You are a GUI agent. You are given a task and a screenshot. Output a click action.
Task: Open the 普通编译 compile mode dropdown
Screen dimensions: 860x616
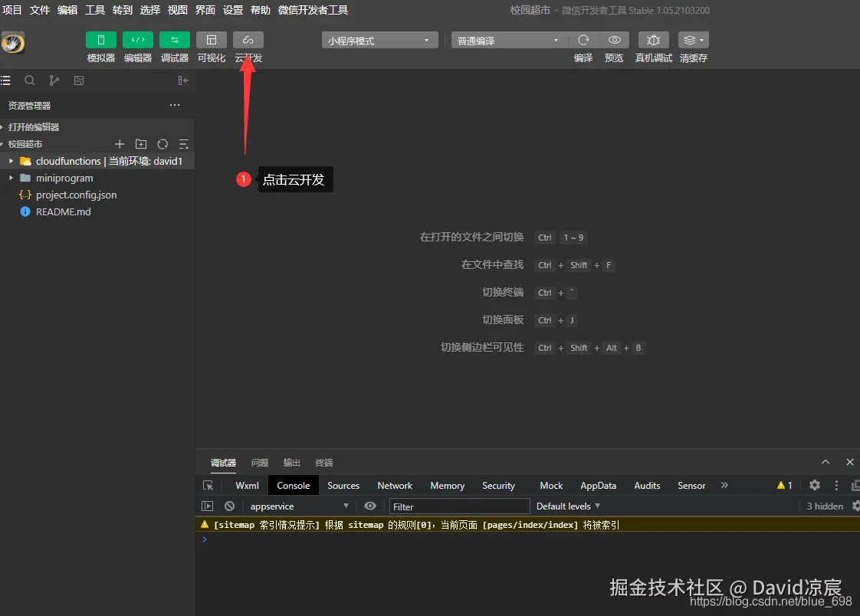(x=508, y=39)
